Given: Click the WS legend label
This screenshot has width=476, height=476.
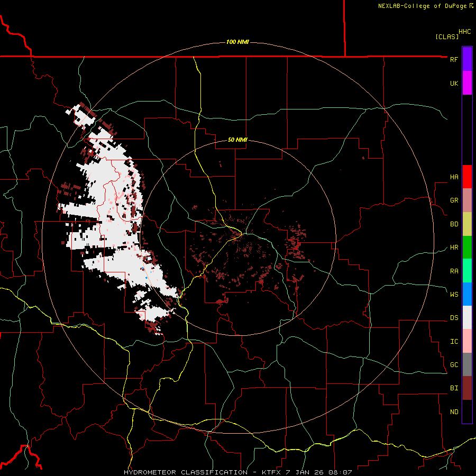Looking at the screenshot, I should (454, 295).
